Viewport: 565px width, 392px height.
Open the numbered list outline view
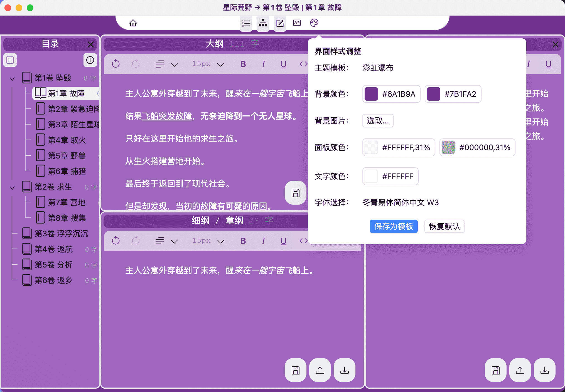[x=246, y=23]
